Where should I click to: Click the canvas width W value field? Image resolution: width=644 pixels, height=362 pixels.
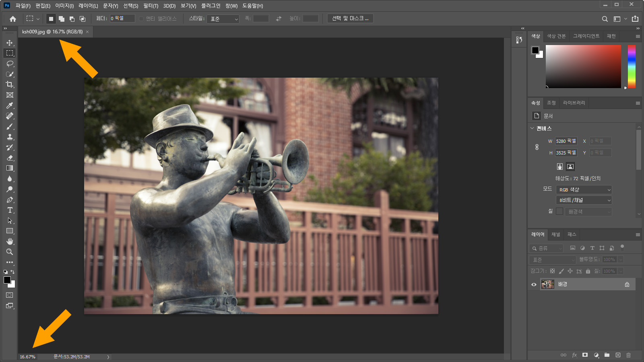(x=566, y=141)
